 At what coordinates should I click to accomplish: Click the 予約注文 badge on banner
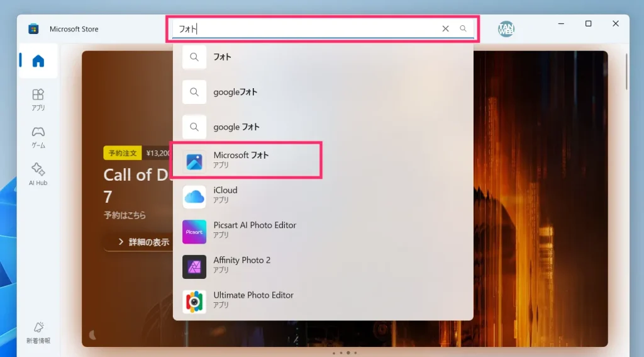123,153
